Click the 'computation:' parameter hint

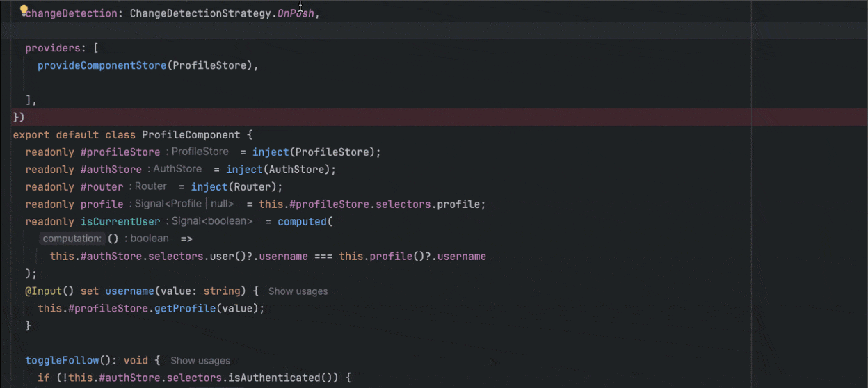click(x=71, y=239)
